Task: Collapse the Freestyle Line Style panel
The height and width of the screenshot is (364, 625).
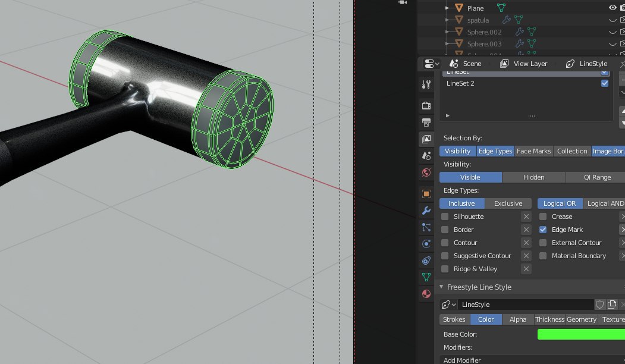Action: click(441, 287)
